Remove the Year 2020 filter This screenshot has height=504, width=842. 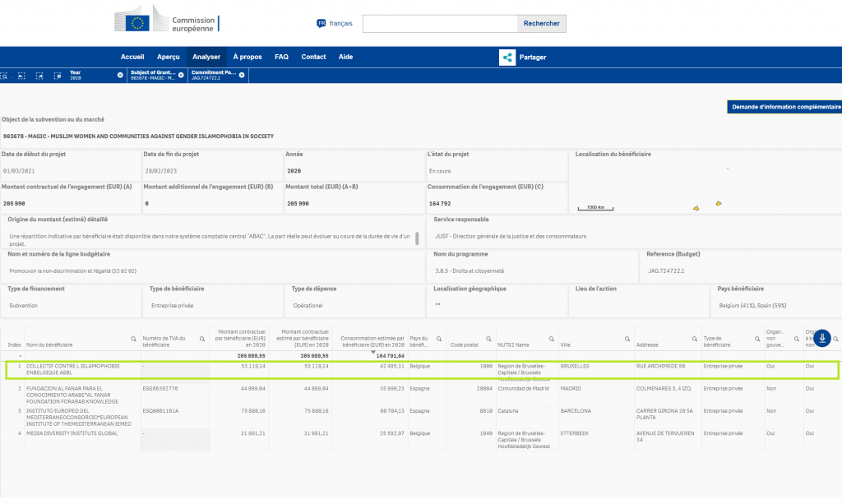coord(120,75)
